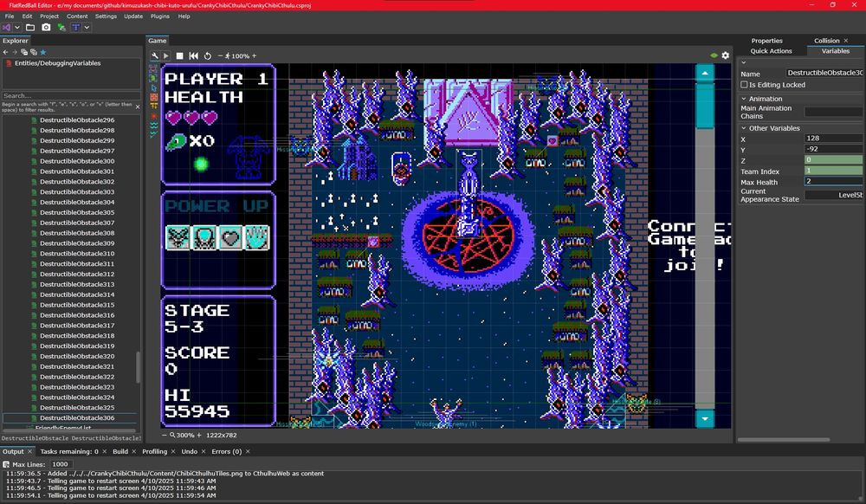Open game view settings gear
The image size is (866, 504).
(x=726, y=55)
